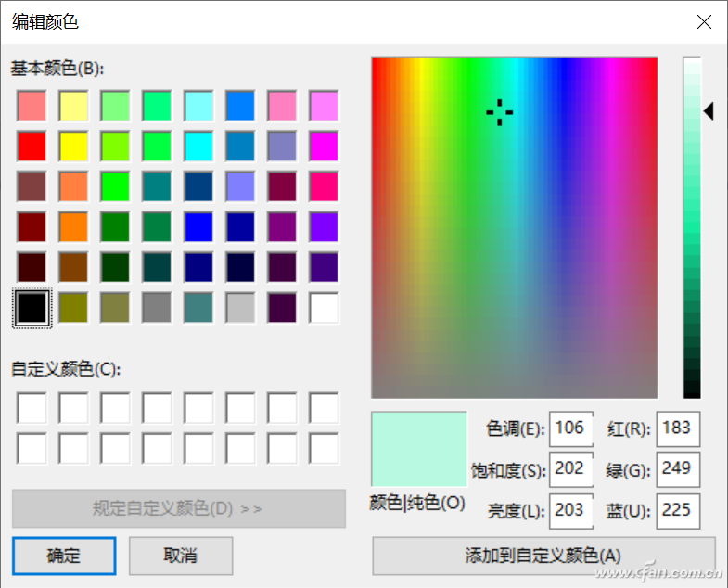Click the 饱和度(S) saturation input field
This screenshot has height=588, width=728.
click(571, 469)
